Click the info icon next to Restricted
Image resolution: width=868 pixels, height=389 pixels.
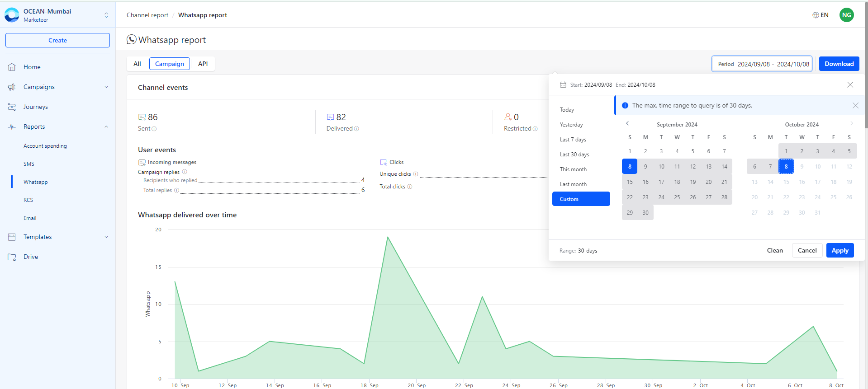point(535,129)
